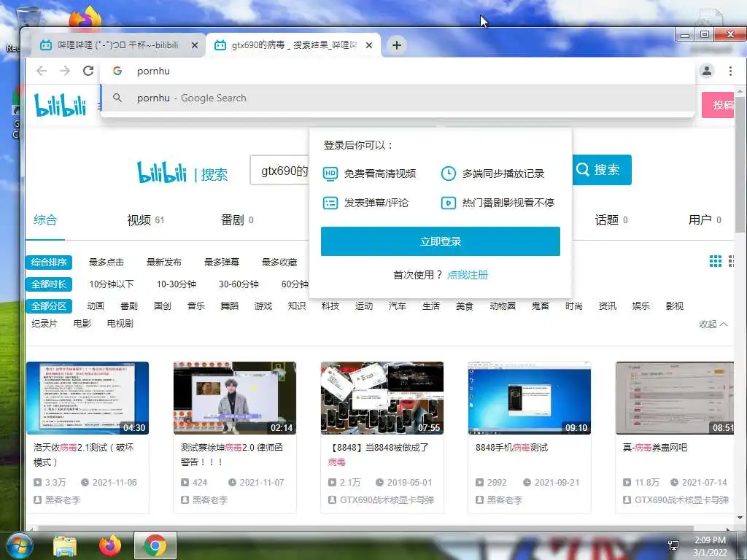Viewport: 747px width, 560px height.
Task: Collapse filters with 收起 chevron
Action: [x=713, y=324]
